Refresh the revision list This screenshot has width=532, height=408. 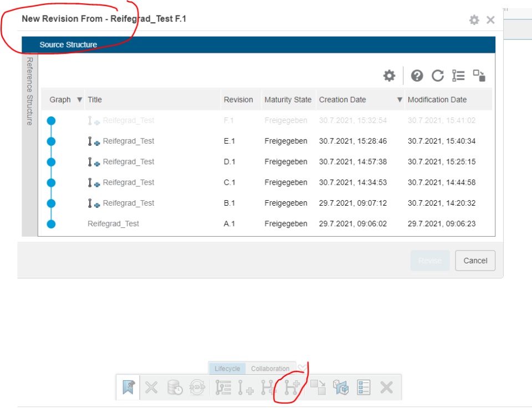coord(438,75)
